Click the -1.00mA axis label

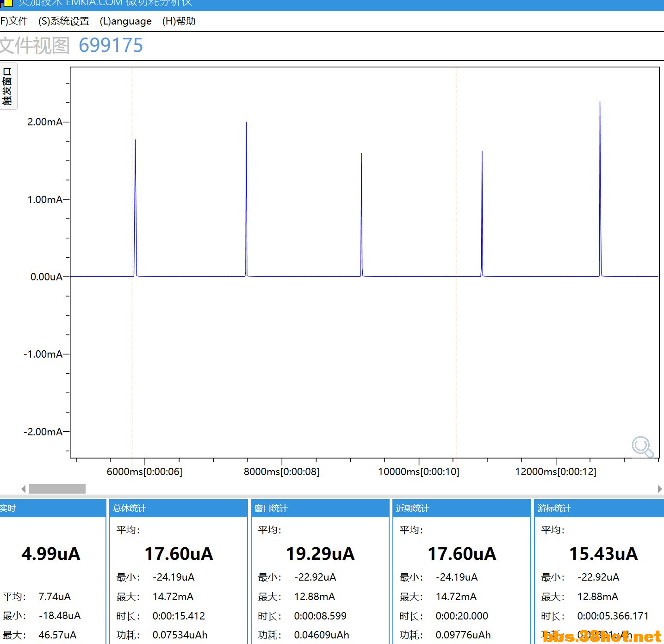[43, 354]
